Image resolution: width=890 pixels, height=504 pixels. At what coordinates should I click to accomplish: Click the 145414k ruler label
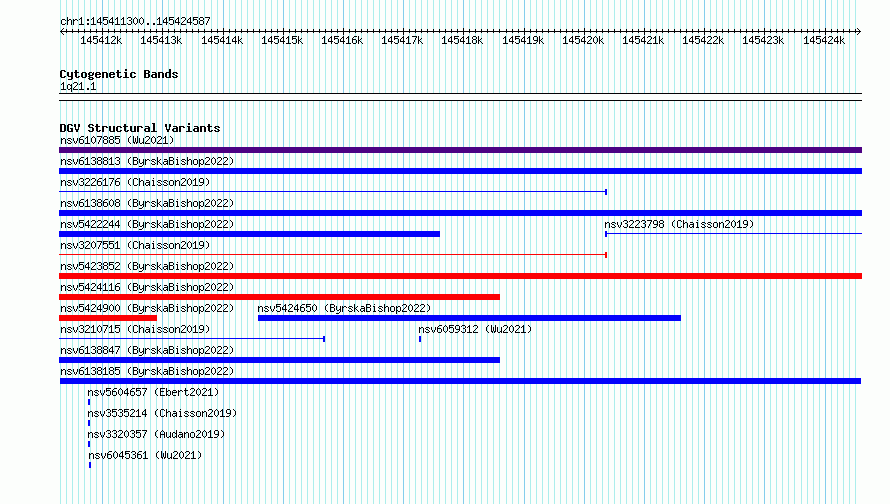pos(222,40)
